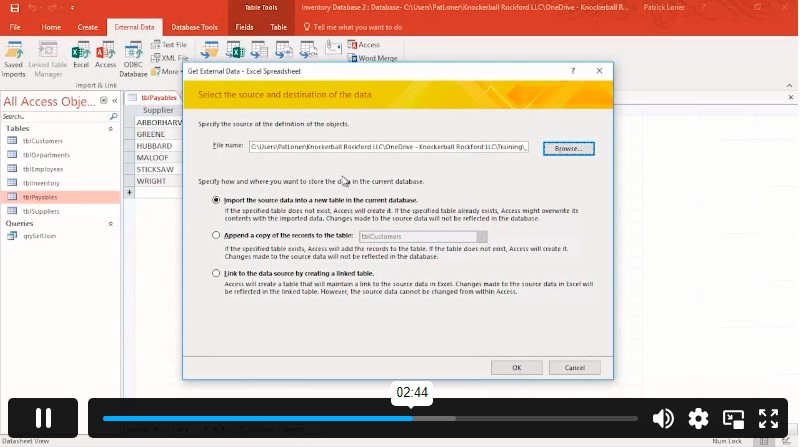Start Word Merge export
800x447 pixels.
372,58
